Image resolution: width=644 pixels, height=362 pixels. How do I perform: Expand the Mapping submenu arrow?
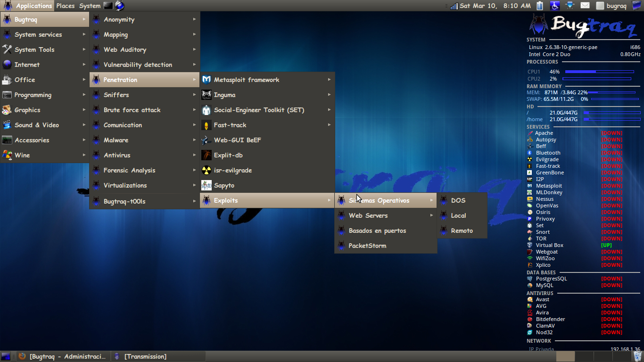pyautogui.click(x=194, y=34)
